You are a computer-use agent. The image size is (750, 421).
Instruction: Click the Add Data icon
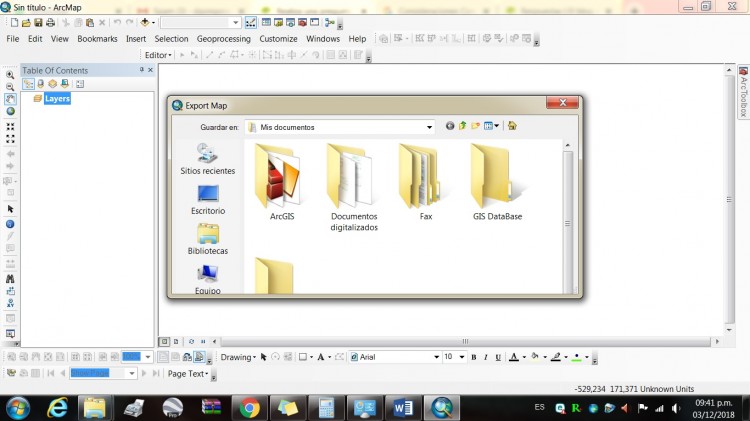(x=144, y=22)
